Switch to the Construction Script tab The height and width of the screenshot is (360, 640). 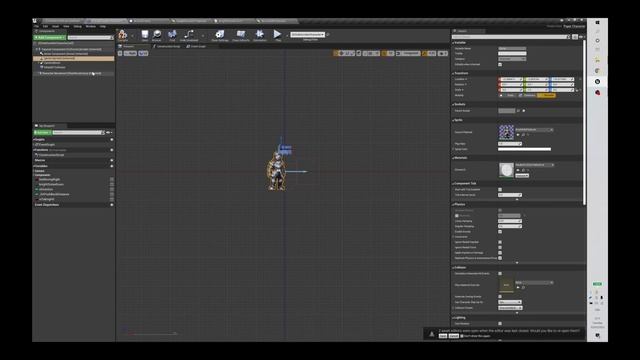[x=167, y=47]
